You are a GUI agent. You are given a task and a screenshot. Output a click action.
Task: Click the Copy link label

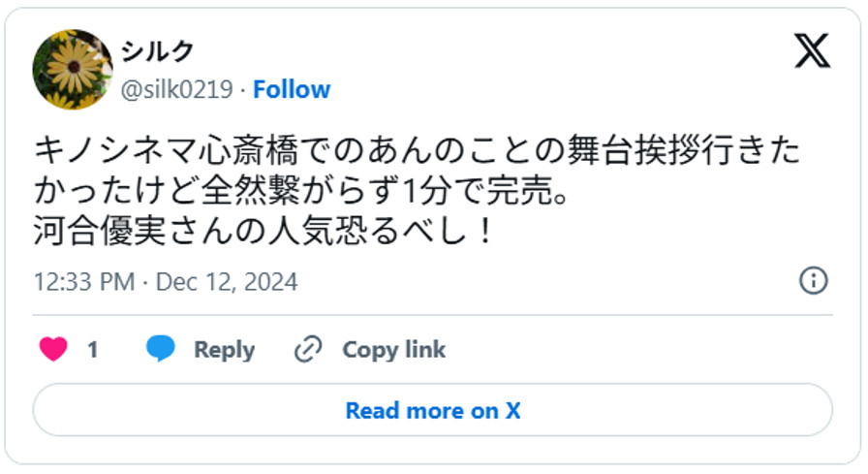393,349
